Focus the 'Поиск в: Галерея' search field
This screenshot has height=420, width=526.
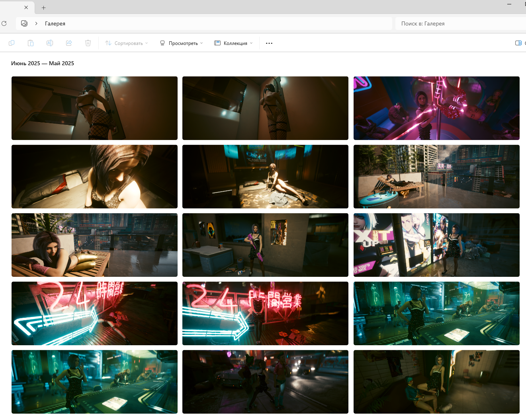[x=461, y=23]
